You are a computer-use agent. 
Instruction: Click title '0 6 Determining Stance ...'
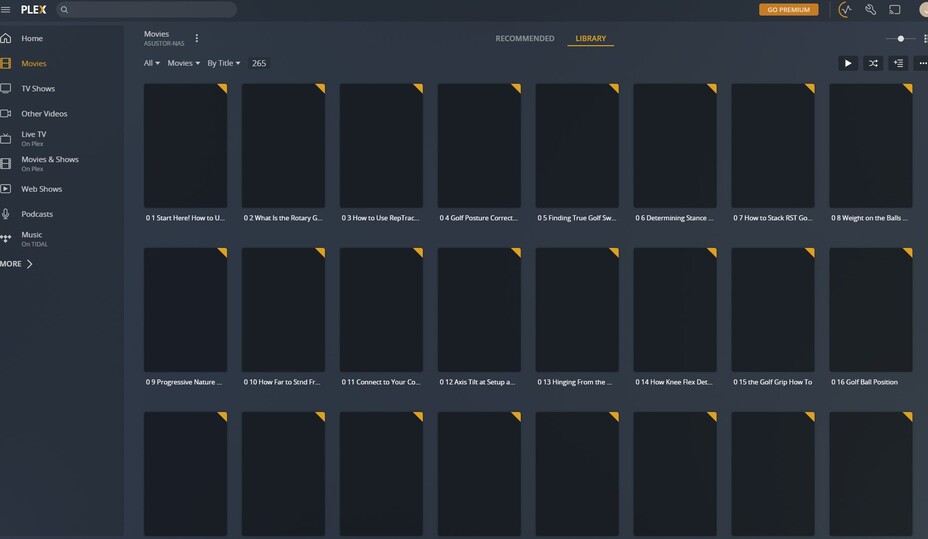pos(674,218)
